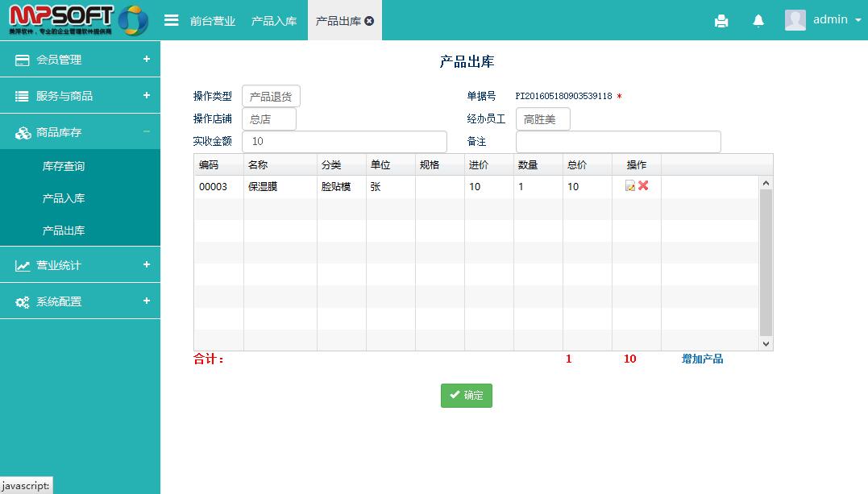Collapse the 商品库存 sidebar section
The height and width of the screenshot is (494, 868).
80,132
